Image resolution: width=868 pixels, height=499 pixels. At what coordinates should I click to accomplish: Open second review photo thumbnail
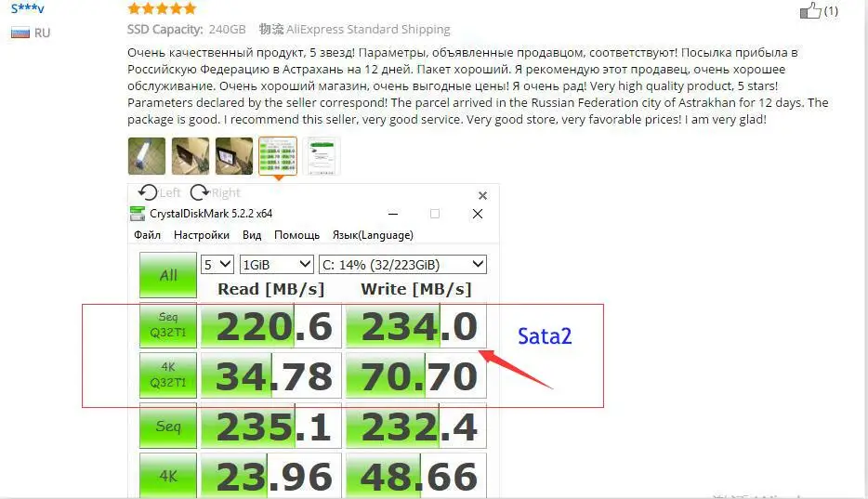pyautogui.click(x=191, y=156)
